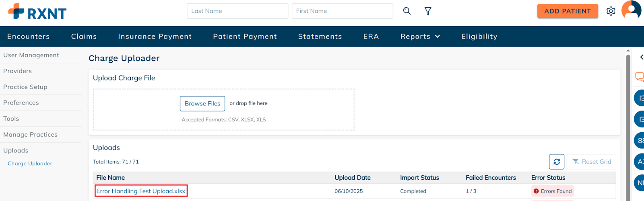This screenshot has width=644, height=201.
Task: Open the orange chat bubble icon
Action: click(x=639, y=77)
